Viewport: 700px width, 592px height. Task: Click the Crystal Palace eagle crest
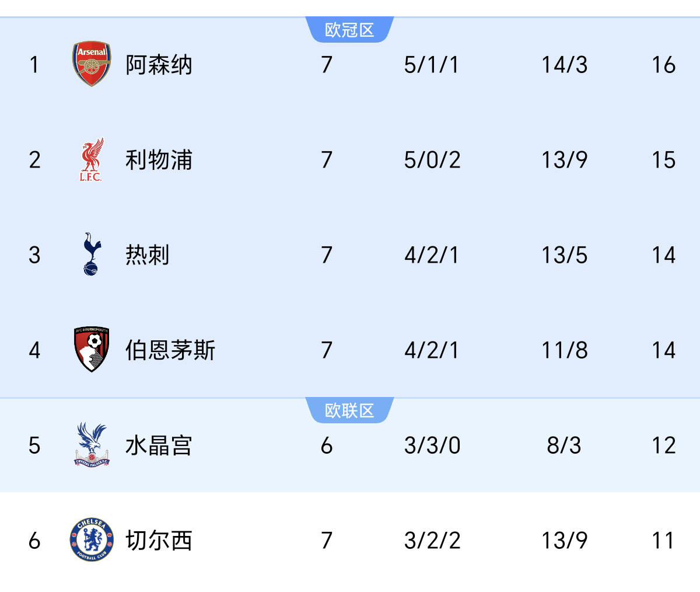click(92, 444)
